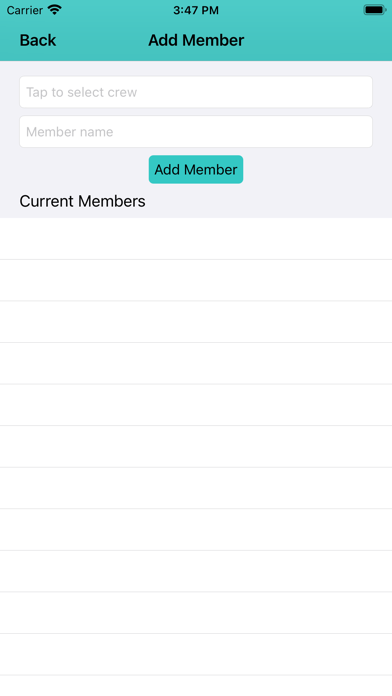
Task: Select the first empty member row
Action: tap(196, 239)
